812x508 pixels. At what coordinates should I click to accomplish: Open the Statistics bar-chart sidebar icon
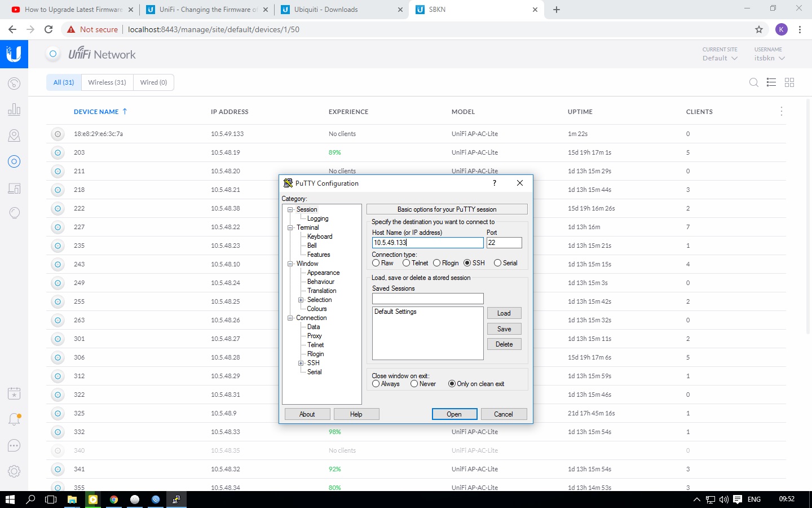click(x=14, y=110)
